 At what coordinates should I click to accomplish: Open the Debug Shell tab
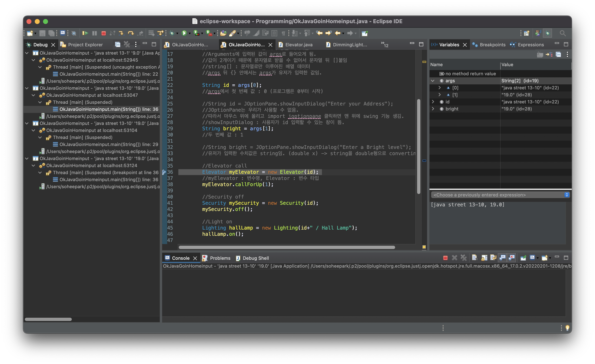pos(256,258)
